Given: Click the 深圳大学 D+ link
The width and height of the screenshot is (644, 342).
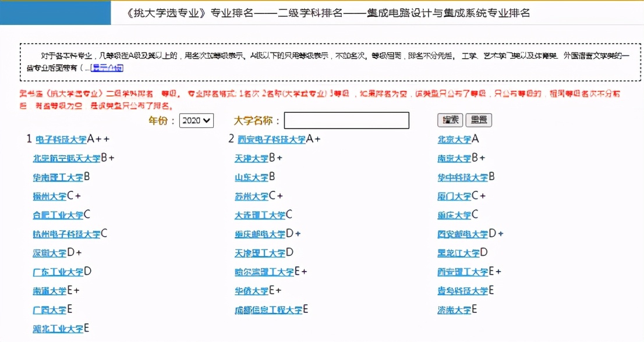Looking at the screenshot, I should [x=49, y=253].
